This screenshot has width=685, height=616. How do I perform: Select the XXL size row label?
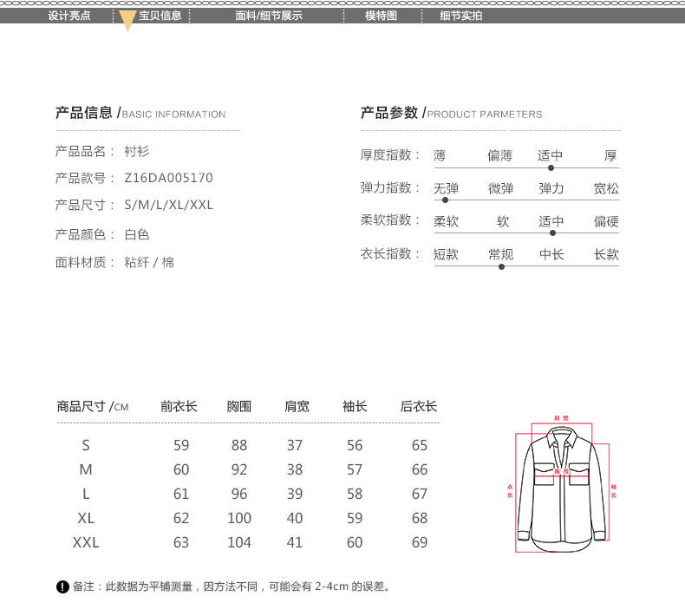tap(86, 543)
